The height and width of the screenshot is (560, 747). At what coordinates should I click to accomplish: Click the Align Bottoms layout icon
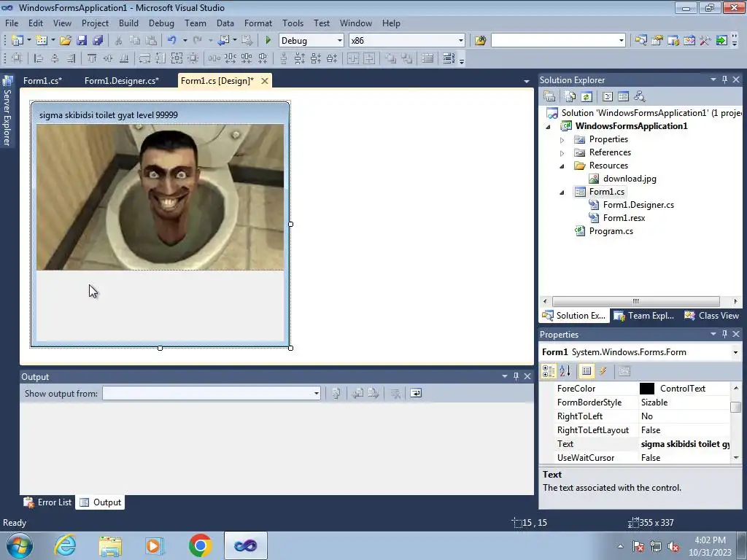[x=124, y=58]
